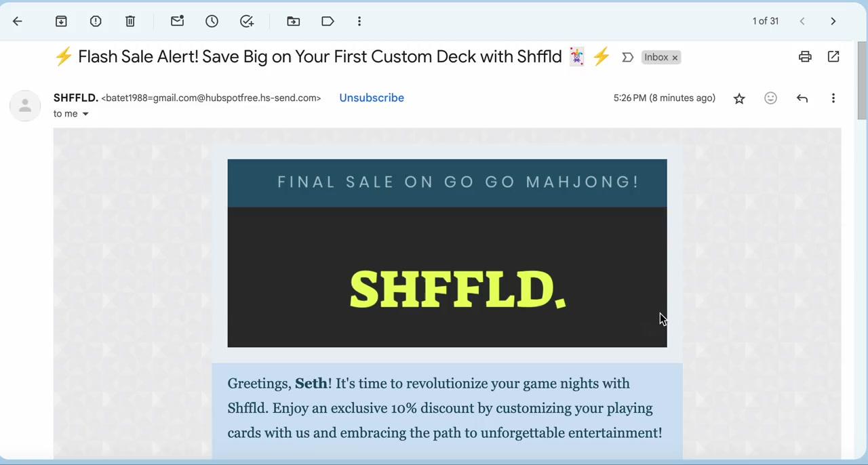868x465 pixels.
Task: Go back to inbox with back arrow
Action: click(18, 22)
